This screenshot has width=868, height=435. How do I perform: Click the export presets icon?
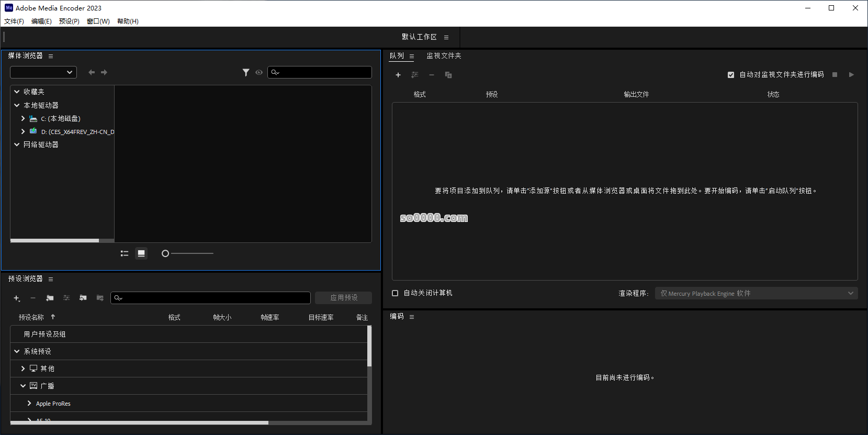click(100, 298)
